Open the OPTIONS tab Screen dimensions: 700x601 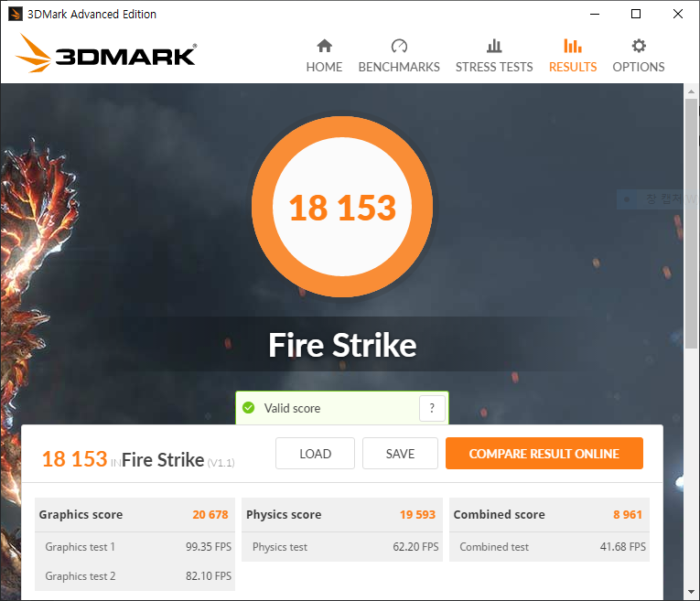pos(639,67)
